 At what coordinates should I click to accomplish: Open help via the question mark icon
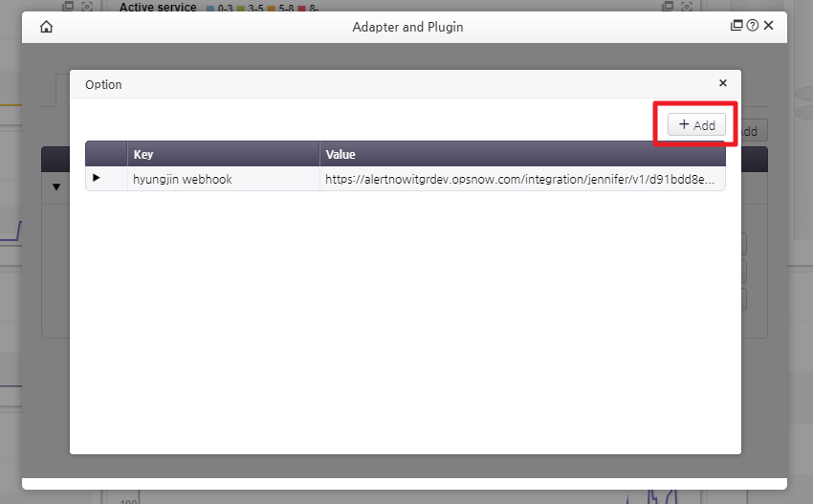click(x=752, y=26)
